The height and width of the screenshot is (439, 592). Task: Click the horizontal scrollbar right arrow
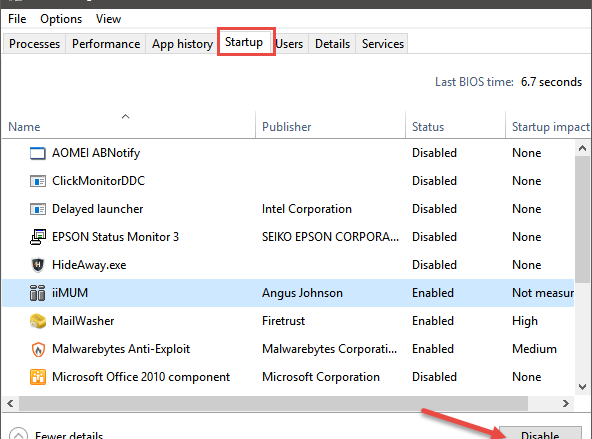click(566, 404)
